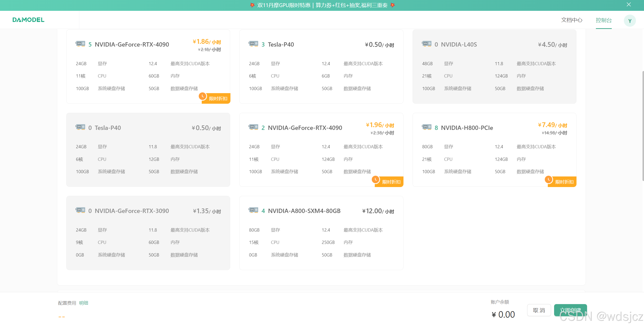Click the GPU icon on the NVIDIA-L40S card

(x=427, y=44)
